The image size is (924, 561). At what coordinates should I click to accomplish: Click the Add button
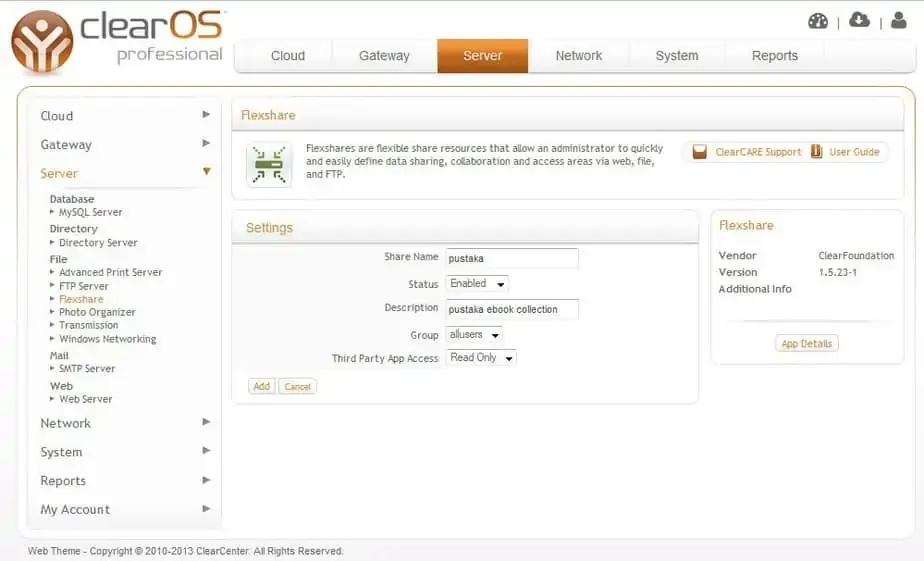pyautogui.click(x=262, y=386)
